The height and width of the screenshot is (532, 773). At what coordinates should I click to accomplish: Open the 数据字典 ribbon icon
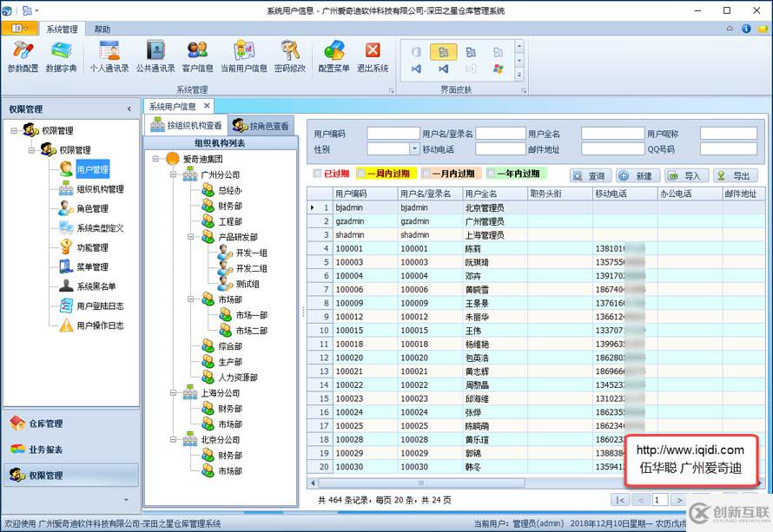[x=61, y=57]
